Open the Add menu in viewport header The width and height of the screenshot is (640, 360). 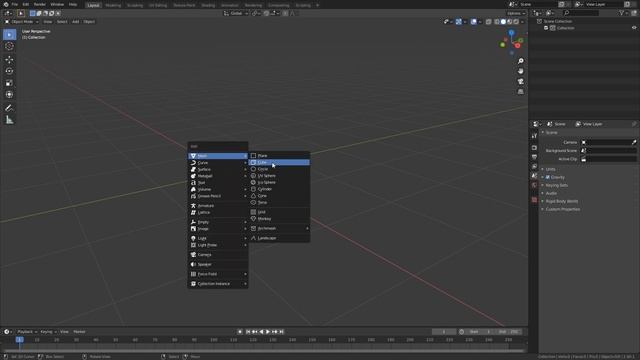click(76, 22)
